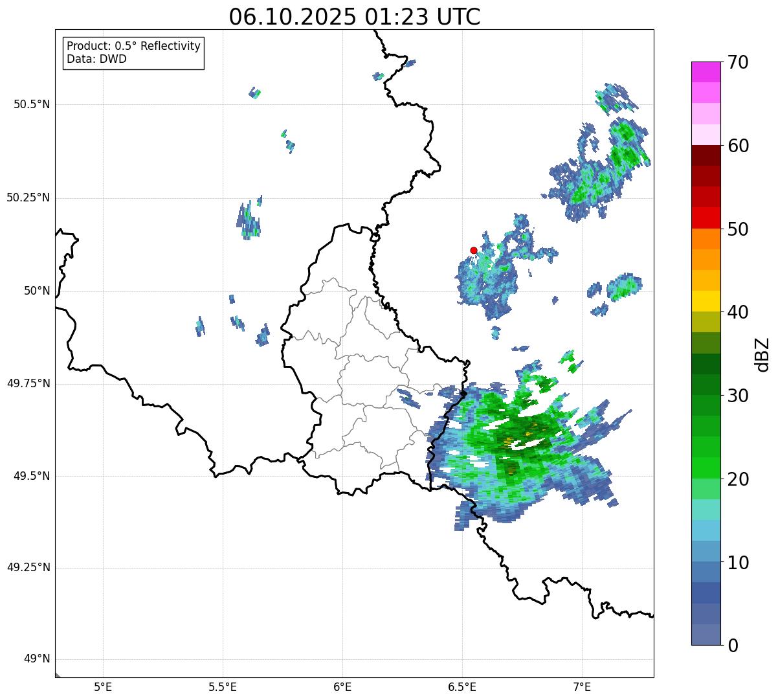This screenshot has height=700, width=778.
Task: Click the longitude label 7°E
Action: pos(582,686)
